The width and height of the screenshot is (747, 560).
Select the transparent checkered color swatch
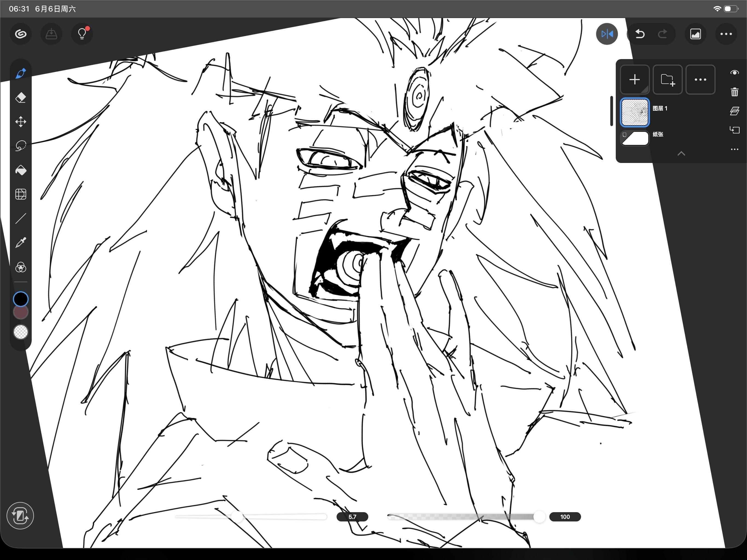(21, 332)
